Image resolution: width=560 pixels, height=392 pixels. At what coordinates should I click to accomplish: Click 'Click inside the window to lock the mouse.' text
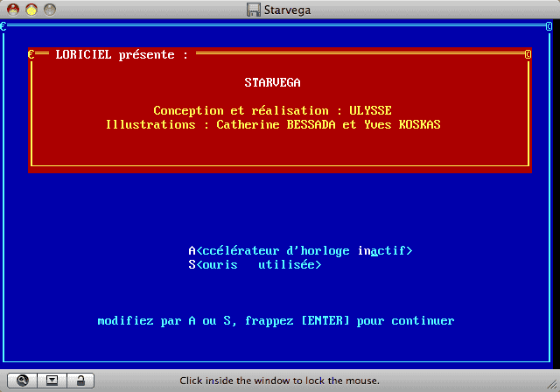coord(280,381)
